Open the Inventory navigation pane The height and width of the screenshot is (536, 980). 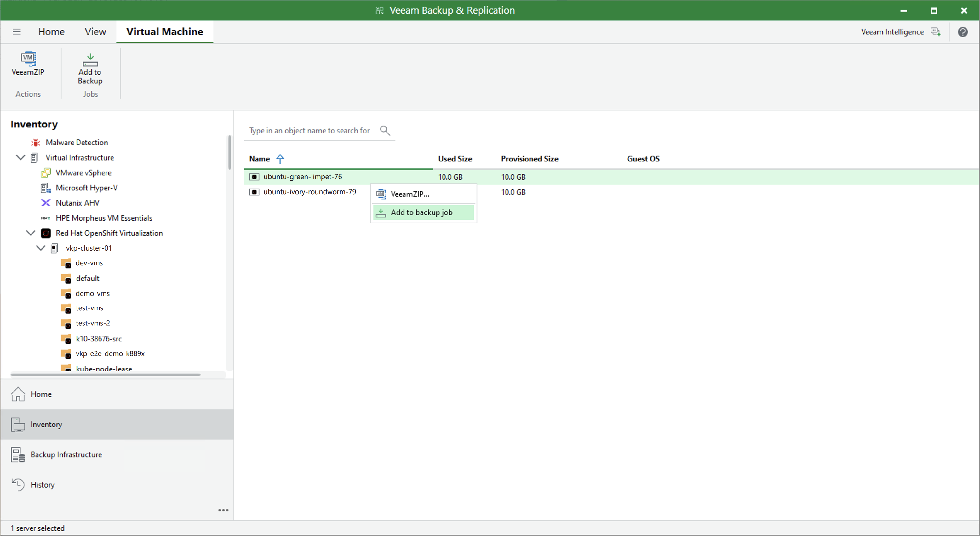click(x=117, y=425)
